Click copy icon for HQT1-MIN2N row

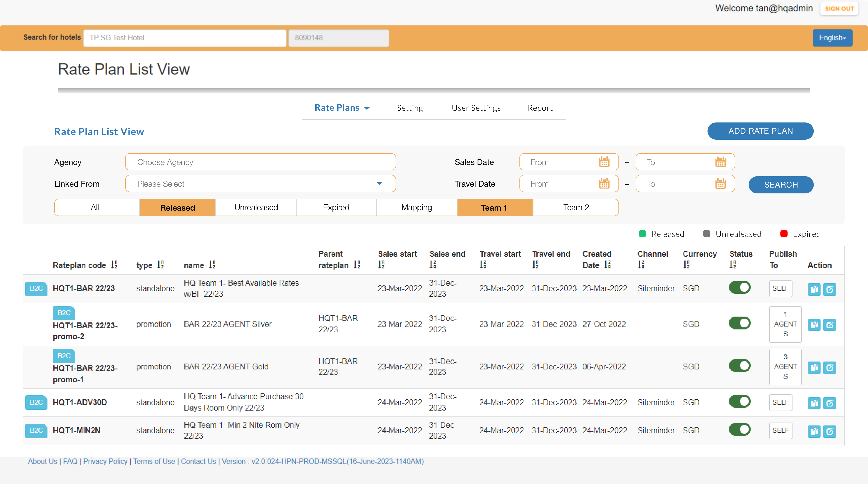click(x=814, y=431)
